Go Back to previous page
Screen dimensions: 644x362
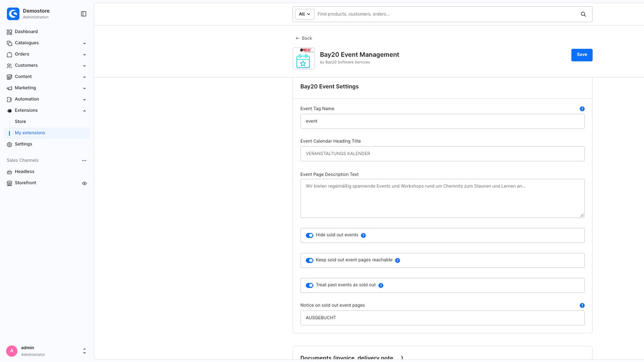[304, 38]
